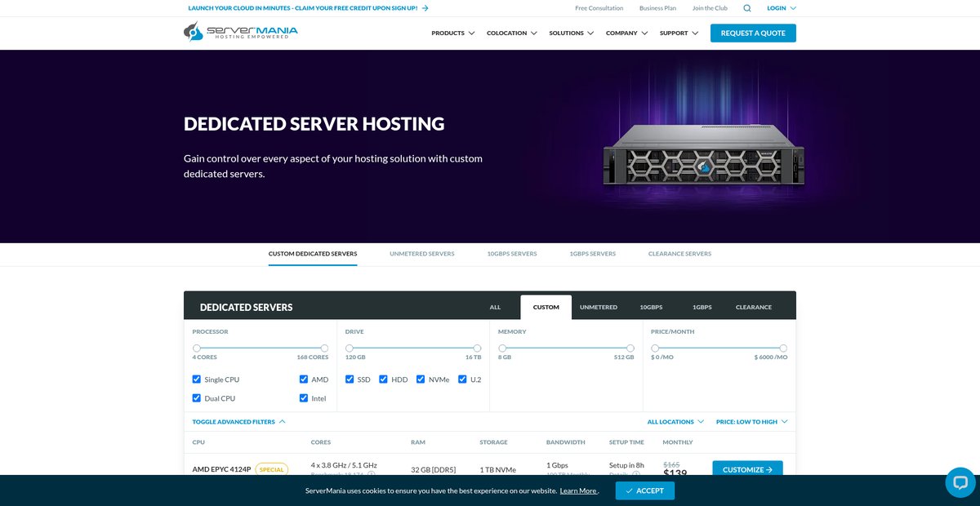
Task: Toggle the NVMe drive checkbox
Action: coord(421,379)
